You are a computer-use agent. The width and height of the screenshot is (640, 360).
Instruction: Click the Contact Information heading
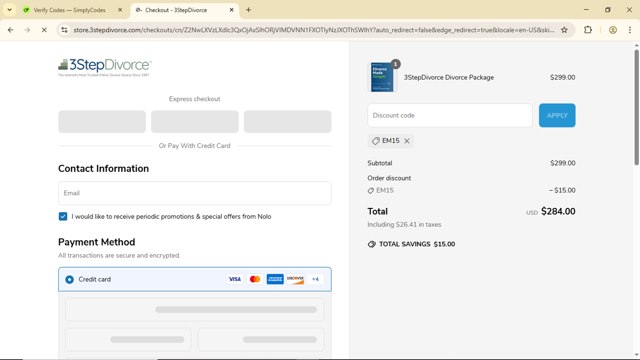coord(103,169)
